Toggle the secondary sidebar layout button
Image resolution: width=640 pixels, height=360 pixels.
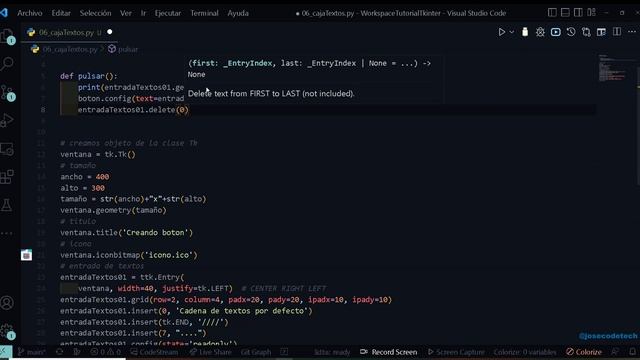pos(578,13)
